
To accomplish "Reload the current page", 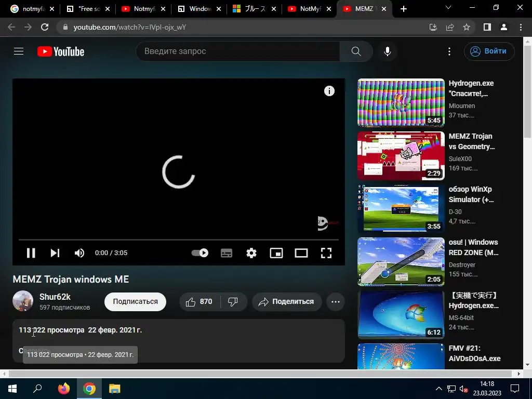I will (x=45, y=27).
